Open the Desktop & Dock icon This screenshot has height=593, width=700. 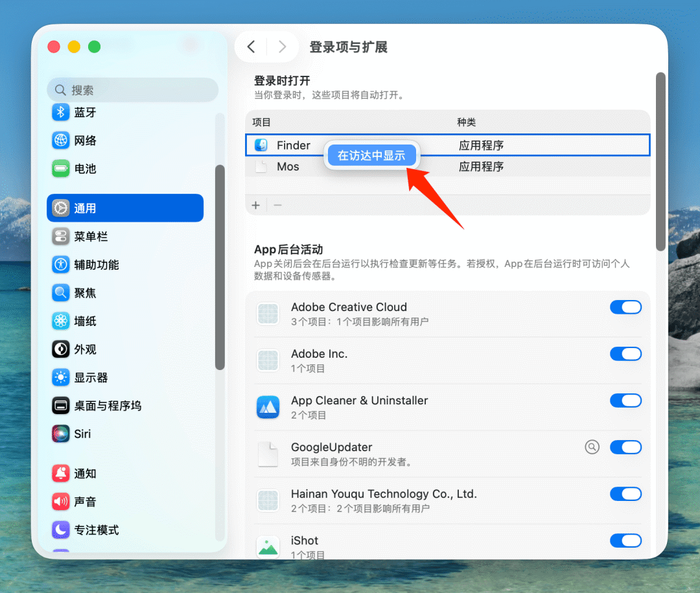pos(61,406)
